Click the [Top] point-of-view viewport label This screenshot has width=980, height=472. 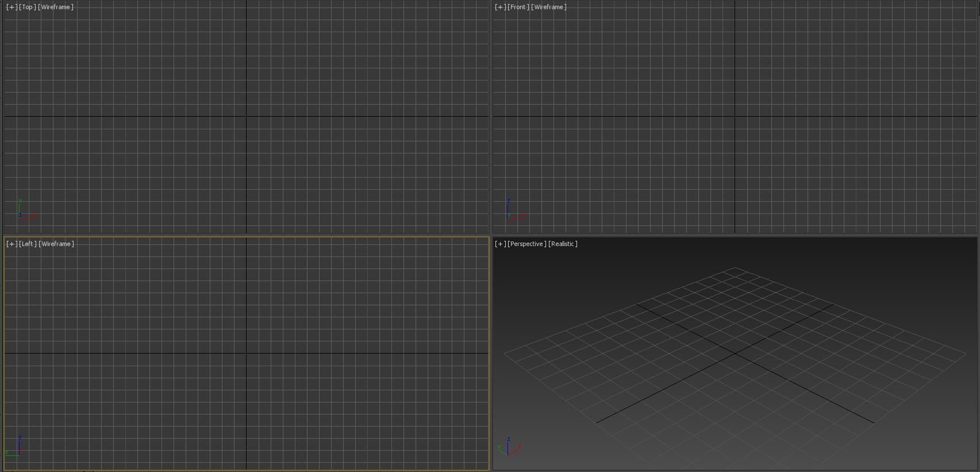pos(27,7)
